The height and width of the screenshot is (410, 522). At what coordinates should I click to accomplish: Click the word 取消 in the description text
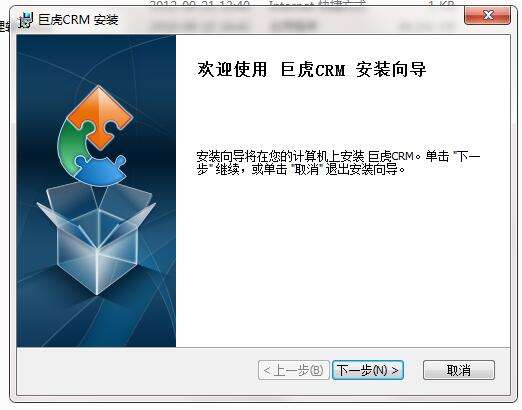307,170
